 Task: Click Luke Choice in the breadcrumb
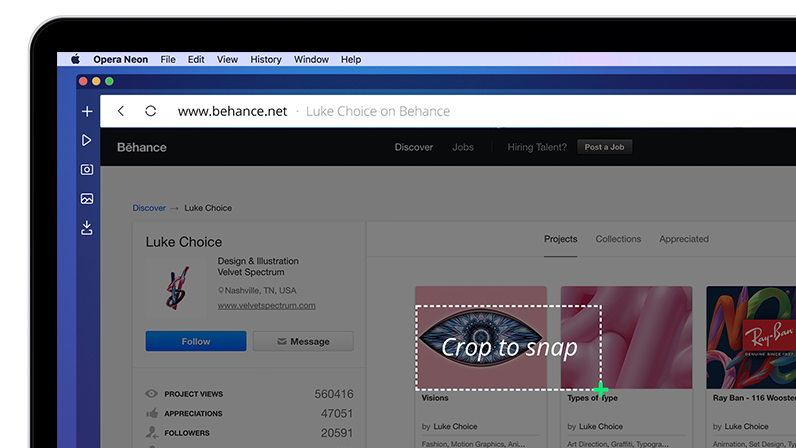(x=208, y=208)
